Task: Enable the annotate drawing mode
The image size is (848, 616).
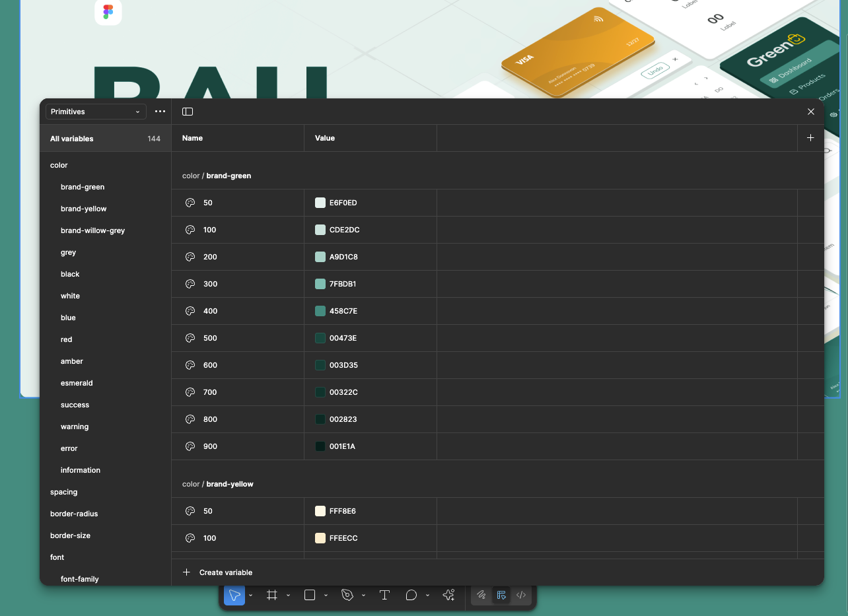Action: click(481, 595)
